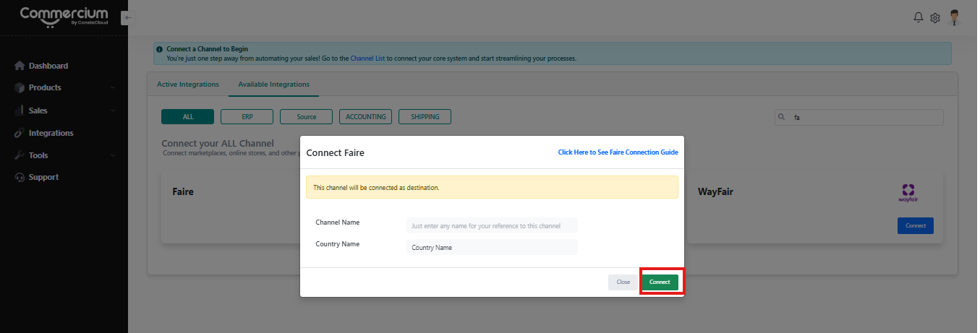980x333 pixels.
Task: Switch to Available Integrations tab
Action: 273,85
